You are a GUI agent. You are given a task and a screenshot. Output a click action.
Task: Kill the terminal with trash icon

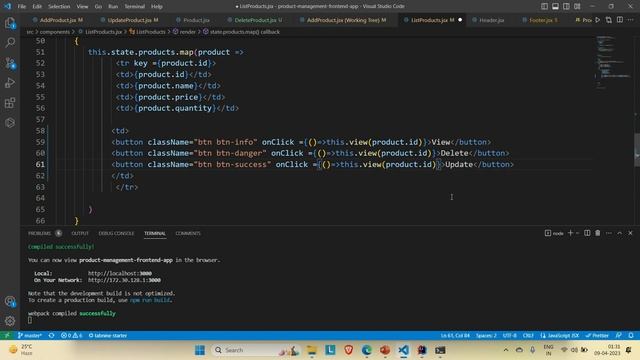[598, 233]
